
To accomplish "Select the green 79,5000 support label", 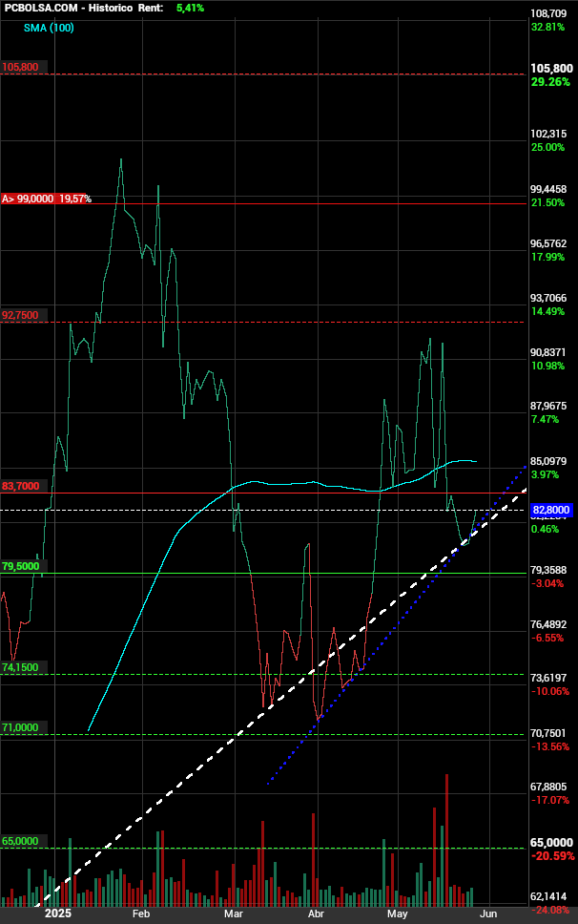I will [x=21, y=566].
